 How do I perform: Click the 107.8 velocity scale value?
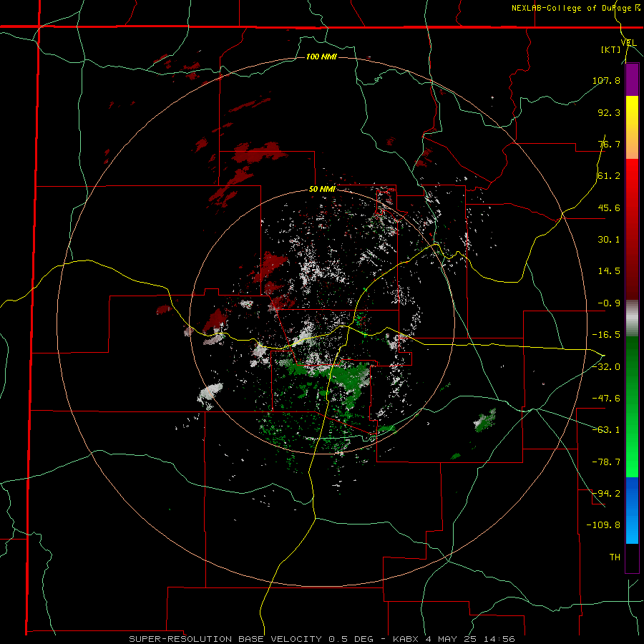pyautogui.click(x=606, y=80)
